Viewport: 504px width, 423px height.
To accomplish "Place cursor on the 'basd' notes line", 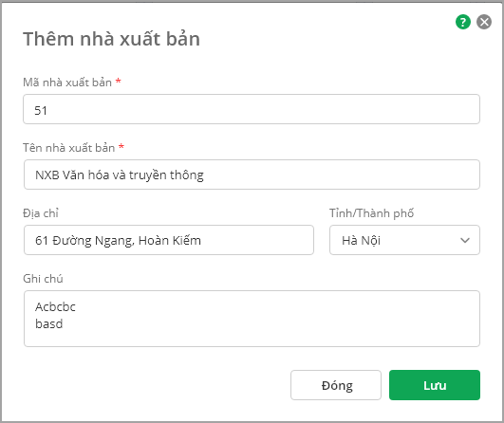I will point(48,323).
